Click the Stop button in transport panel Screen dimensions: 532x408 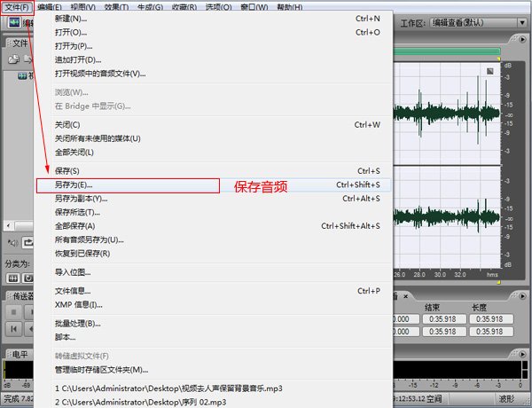point(13,311)
